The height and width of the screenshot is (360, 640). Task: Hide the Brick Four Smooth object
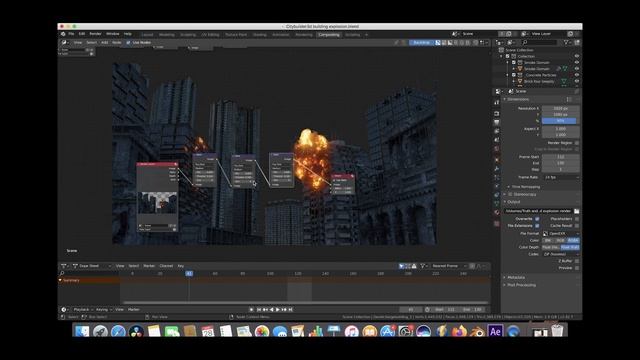click(x=577, y=81)
